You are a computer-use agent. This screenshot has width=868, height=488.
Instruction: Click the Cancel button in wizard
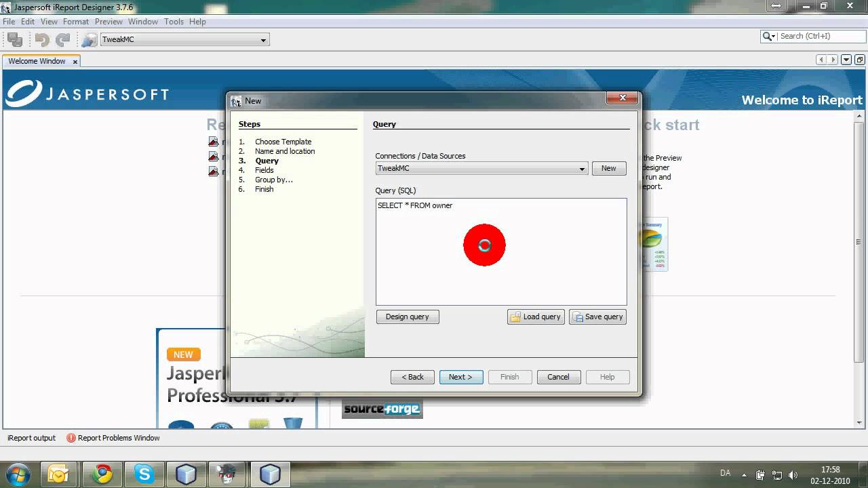click(x=559, y=377)
